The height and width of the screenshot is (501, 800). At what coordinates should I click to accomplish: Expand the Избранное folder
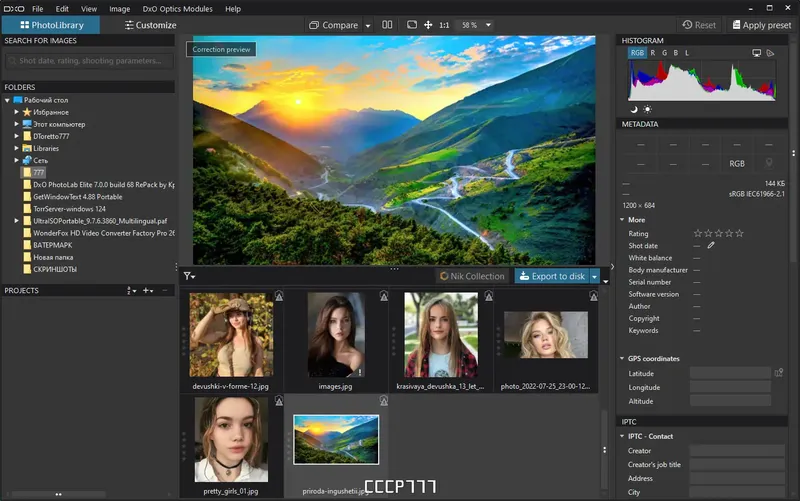(x=16, y=112)
